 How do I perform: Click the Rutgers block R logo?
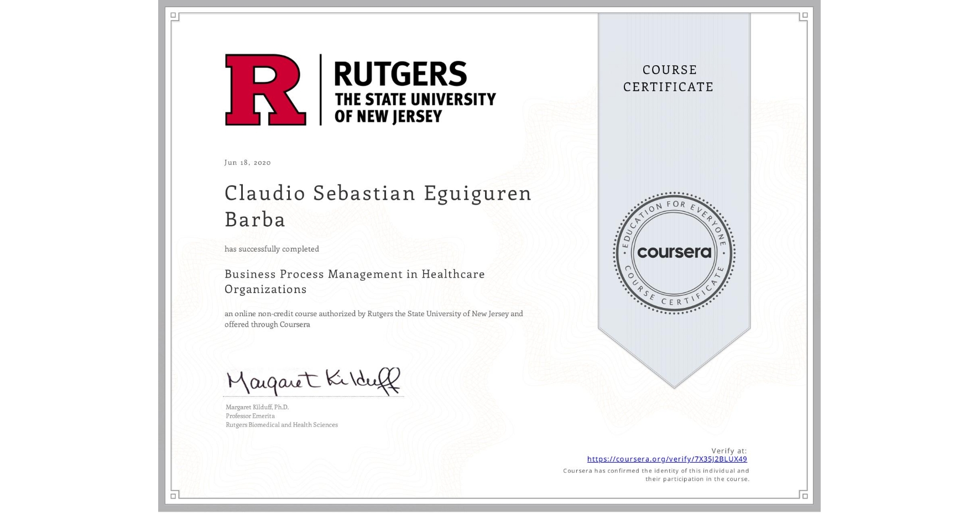pos(265,88)
